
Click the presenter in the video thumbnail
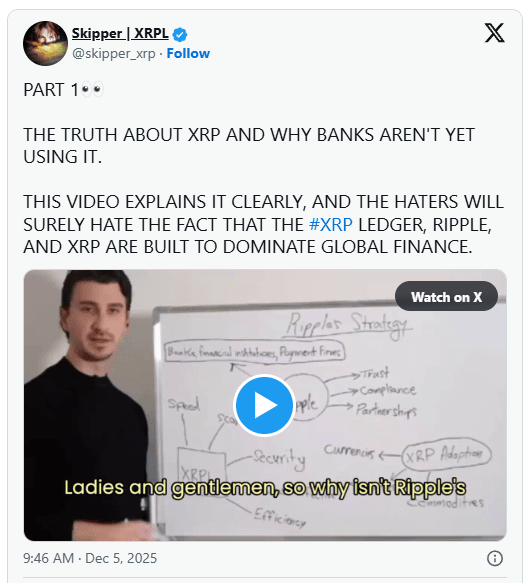point(87,405)
